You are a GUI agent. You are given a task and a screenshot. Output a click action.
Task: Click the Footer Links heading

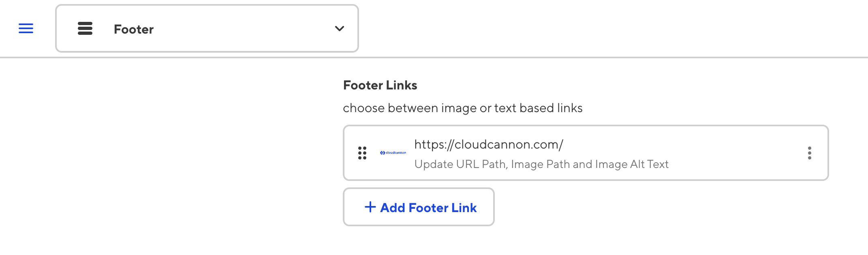click(x=380, y=85)
